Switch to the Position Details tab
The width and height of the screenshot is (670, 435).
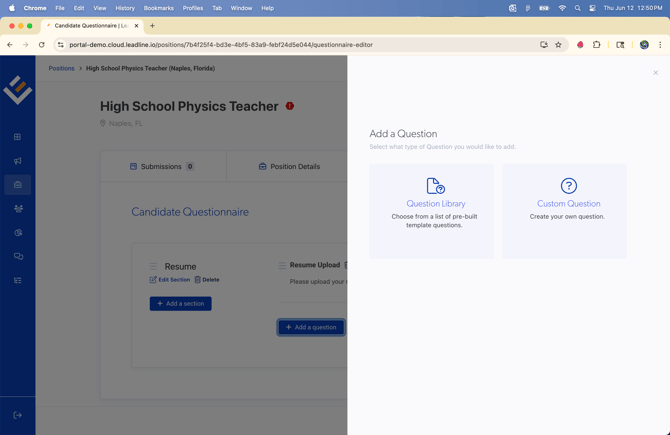click(x=289, y=167)
